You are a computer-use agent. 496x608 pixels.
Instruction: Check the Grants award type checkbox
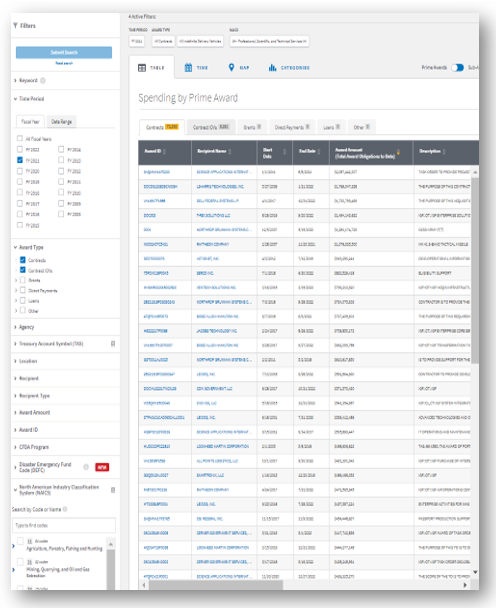pos(23,280)
